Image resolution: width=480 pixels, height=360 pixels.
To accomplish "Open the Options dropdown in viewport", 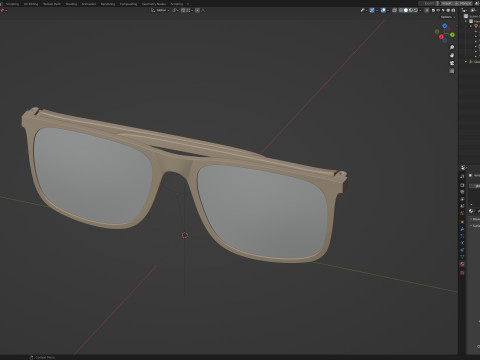I will 448,17.
